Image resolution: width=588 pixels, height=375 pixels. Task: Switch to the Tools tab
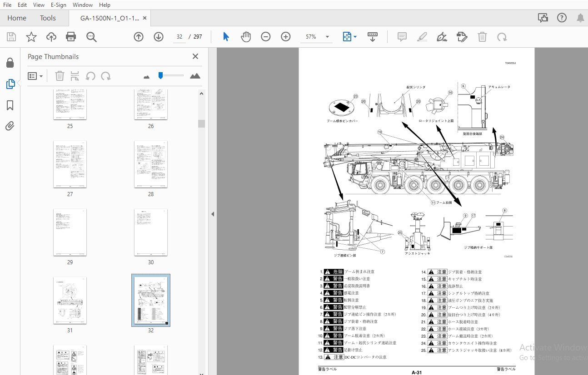pyautogui.click(x=48, y=18)
